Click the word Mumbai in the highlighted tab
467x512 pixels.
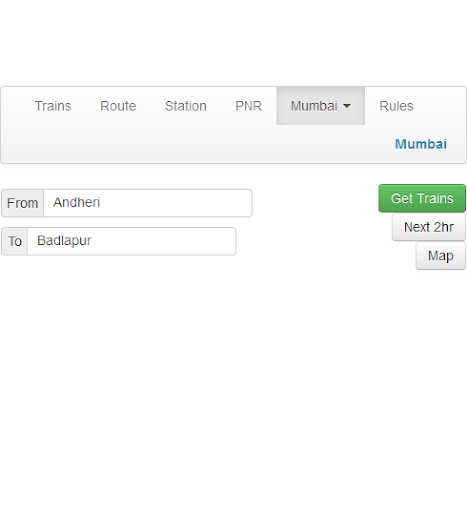coord(314,106)
